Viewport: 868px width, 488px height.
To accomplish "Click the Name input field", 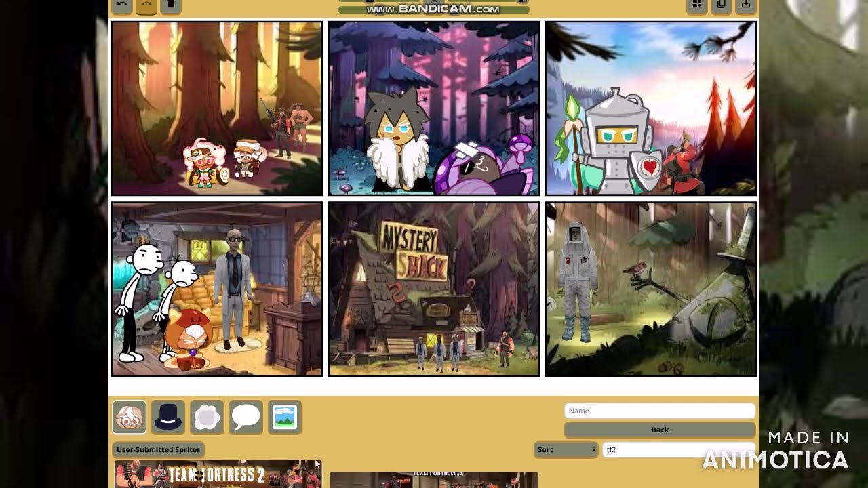I will coord(660,411).
